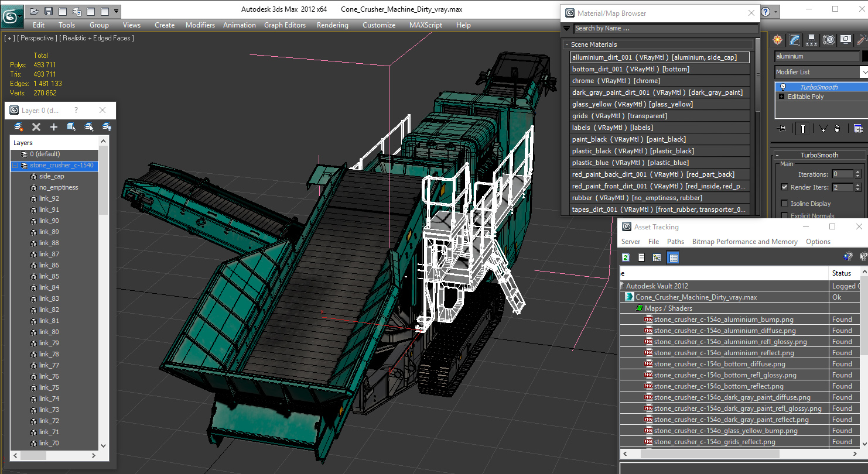Expand the Editable Poly plus box
Image resolution: width=868 pixels, height=474 pixels.
781,97
